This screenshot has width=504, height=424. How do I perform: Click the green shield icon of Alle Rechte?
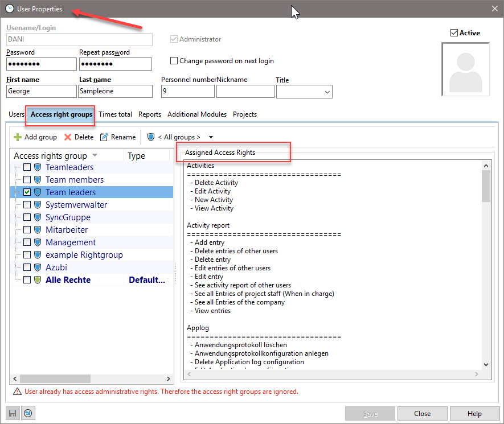(x=38, y=280)
